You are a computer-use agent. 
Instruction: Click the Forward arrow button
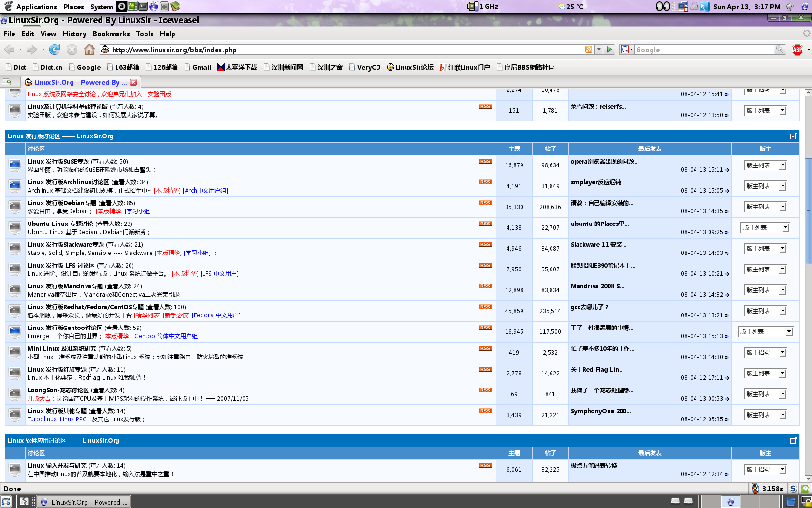32,49
